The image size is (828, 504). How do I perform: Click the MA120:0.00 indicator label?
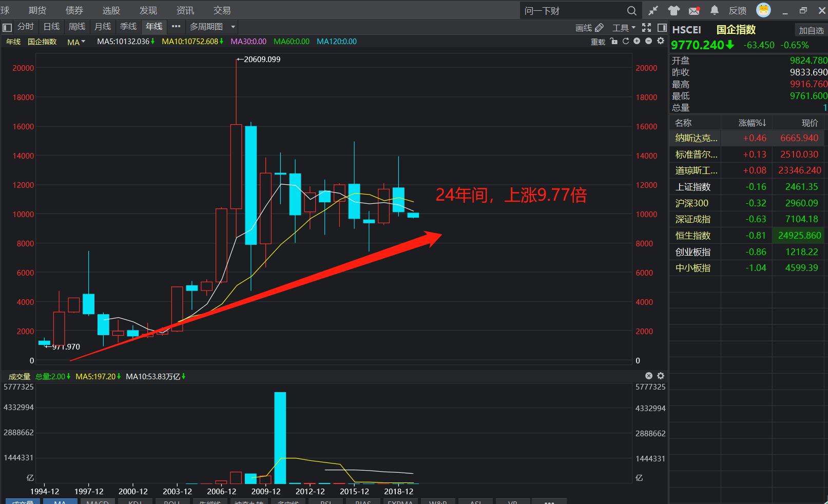(x=337, y=42)
